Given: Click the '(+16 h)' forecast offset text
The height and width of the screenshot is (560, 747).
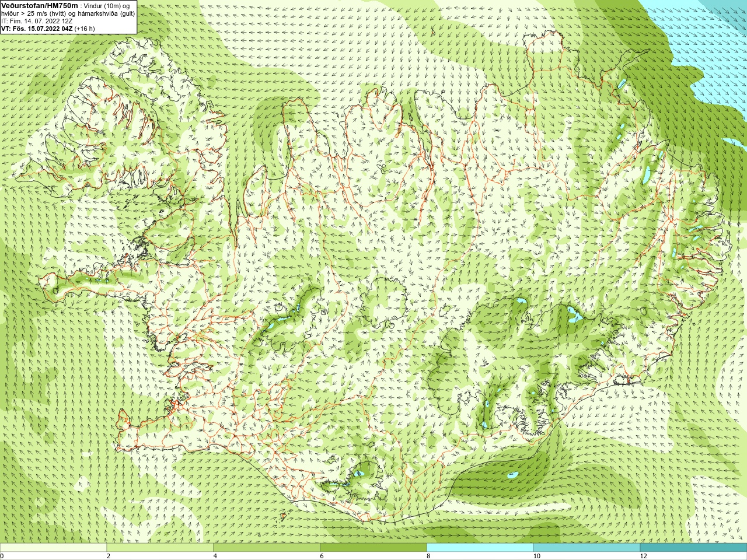Looking at the screenshot, I should pyautogui.click(x=85, y=29).
